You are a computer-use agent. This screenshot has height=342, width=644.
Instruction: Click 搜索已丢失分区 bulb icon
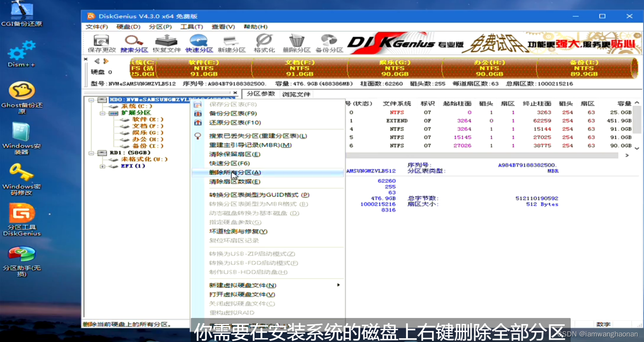click(x=198, y=136)
